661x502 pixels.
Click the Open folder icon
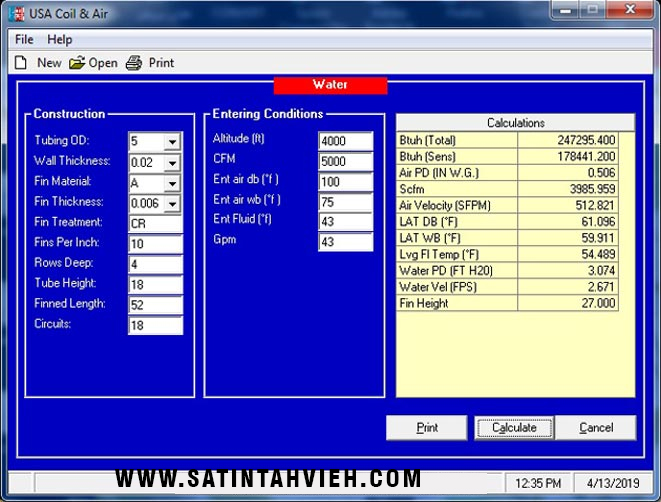pos(77,63)
